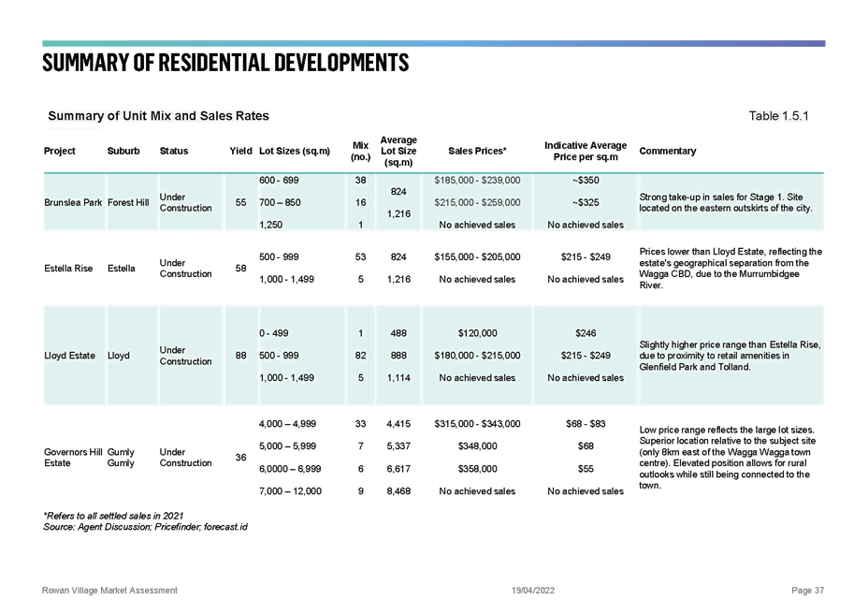Select the "$315,000 - $343,000" sales price
The image size is (868, 614).
(477, 424)
